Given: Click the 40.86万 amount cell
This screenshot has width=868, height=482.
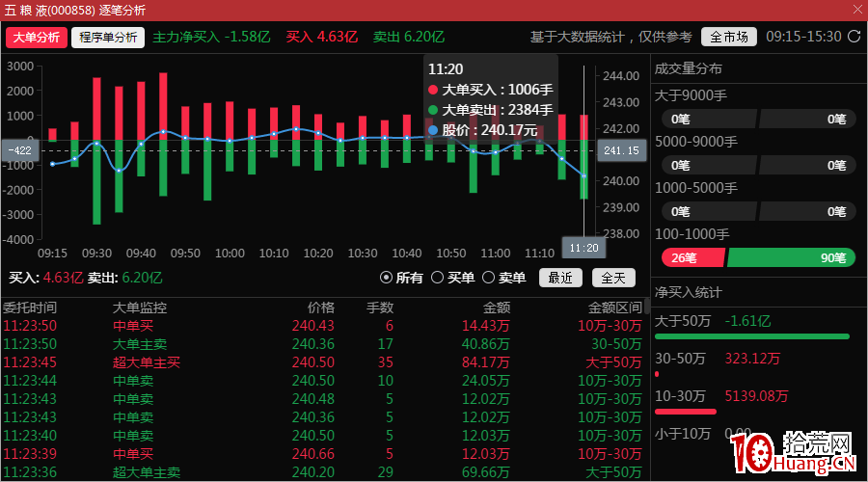Looking at the screenshot, I should point(485,344).
